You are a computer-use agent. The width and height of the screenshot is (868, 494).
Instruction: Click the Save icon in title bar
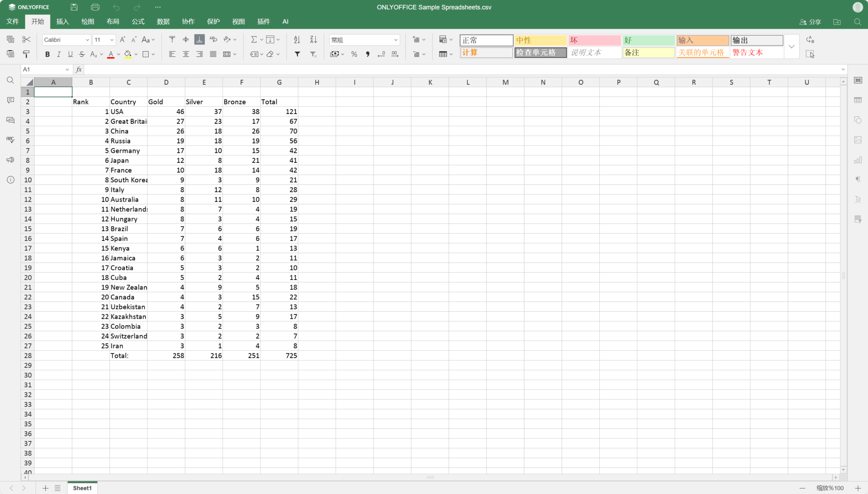tap(74, 7)
